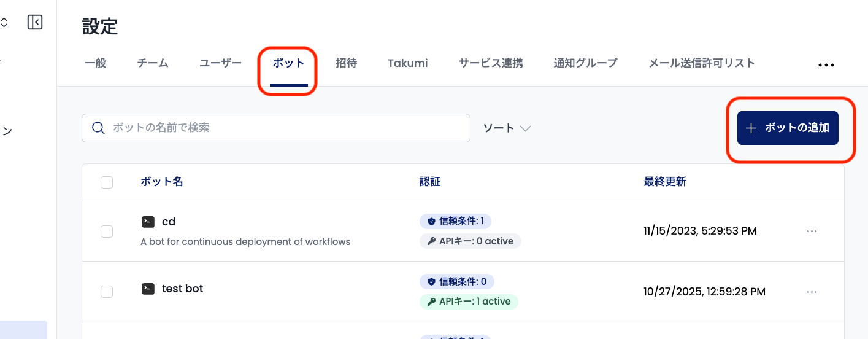Open the メール送信許可リスト tab
This screenshot has width=868, height=339.
tap(702, 63)
